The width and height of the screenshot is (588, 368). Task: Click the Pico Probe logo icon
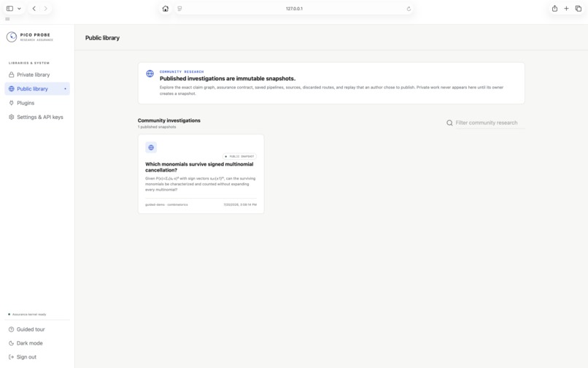pos(12,37)
